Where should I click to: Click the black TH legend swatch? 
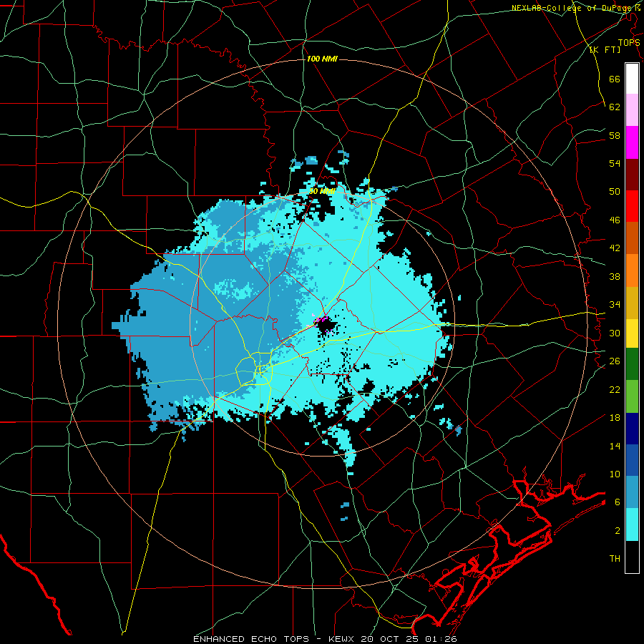click(x=632, y=557)
